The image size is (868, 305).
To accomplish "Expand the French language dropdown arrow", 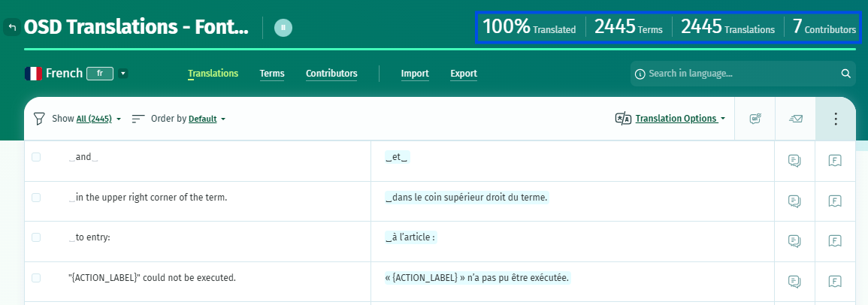I will click(123, 73).
